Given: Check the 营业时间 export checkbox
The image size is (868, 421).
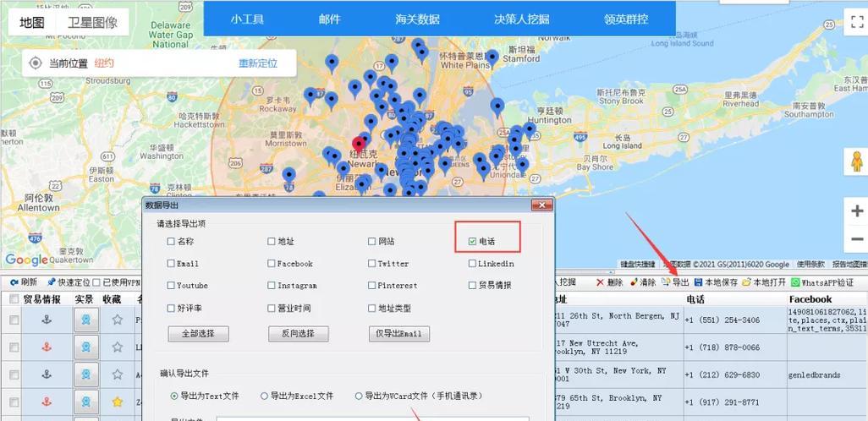Looking at the screenshot, I should (272, 309).
